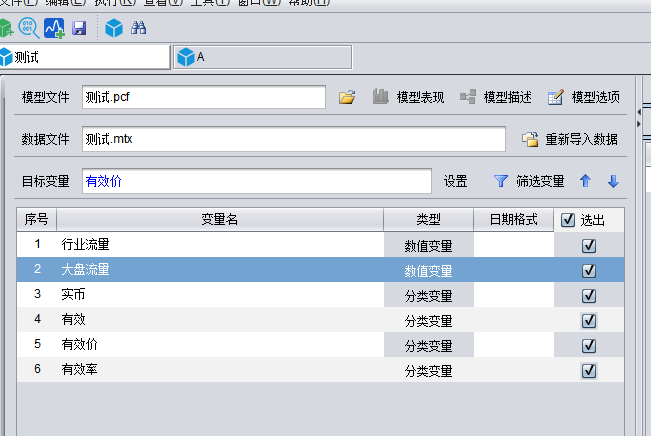
Task: Click the 模型描述 button label
Action: (507, 97)
